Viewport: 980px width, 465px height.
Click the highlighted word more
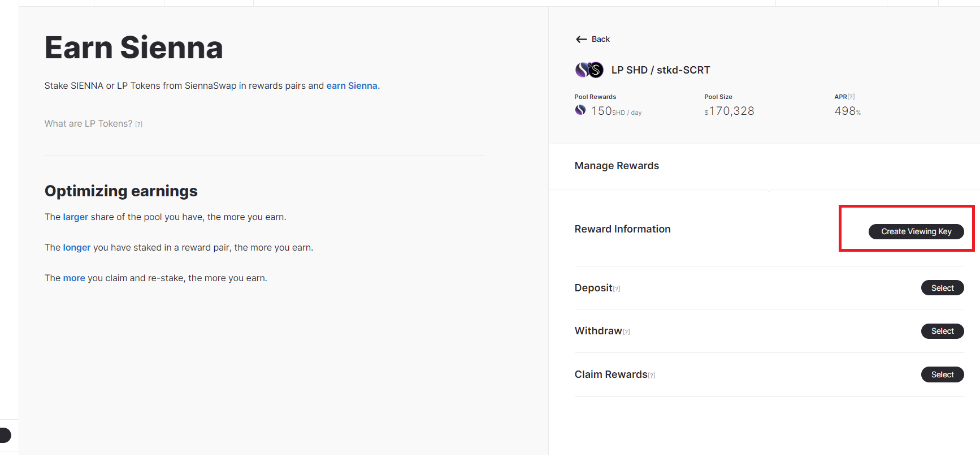click(x=74, y=278)
